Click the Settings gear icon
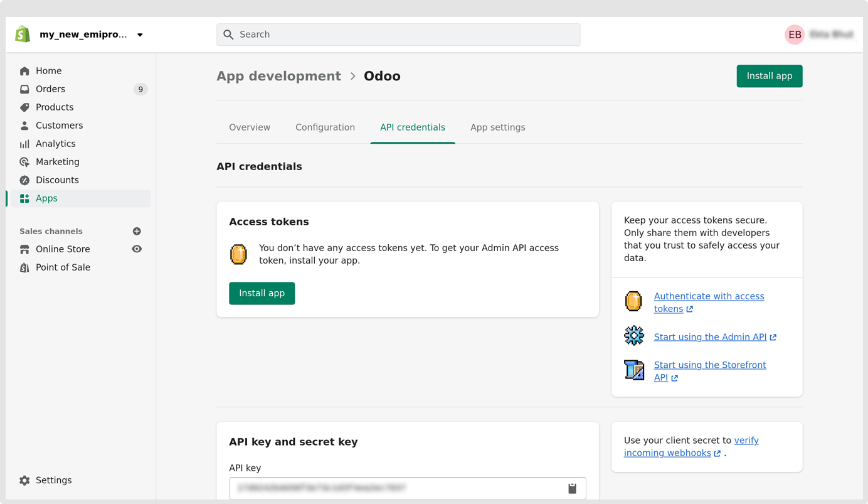 [x=24, y=480]
